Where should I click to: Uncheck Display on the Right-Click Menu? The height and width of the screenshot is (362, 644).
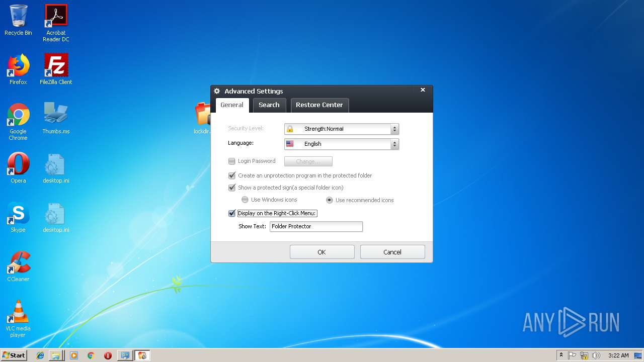(232, 213)
